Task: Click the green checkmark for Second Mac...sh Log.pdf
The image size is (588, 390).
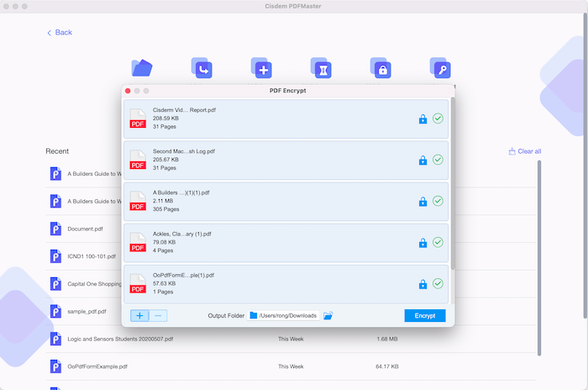Action: coord(438,160)
